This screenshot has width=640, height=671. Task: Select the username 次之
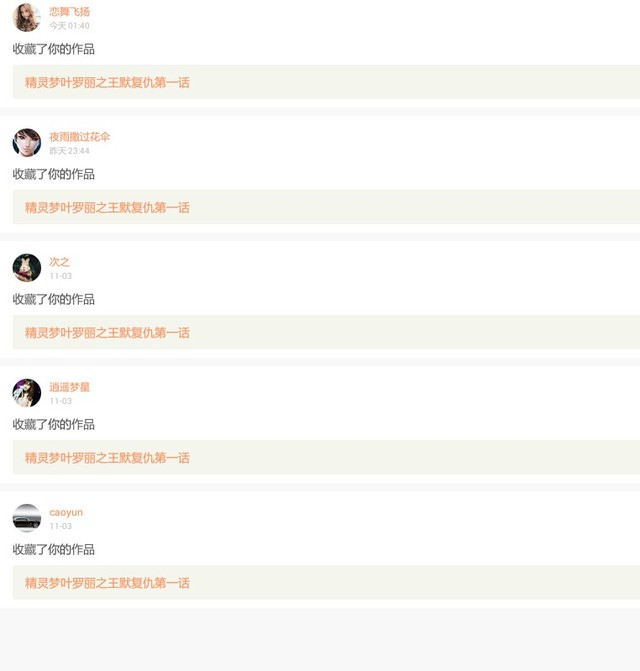pos(59,262)
